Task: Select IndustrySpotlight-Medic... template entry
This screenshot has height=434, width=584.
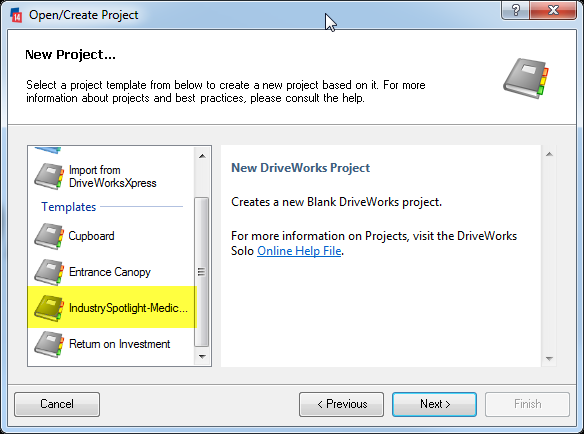Action: [x=112, y=307]
